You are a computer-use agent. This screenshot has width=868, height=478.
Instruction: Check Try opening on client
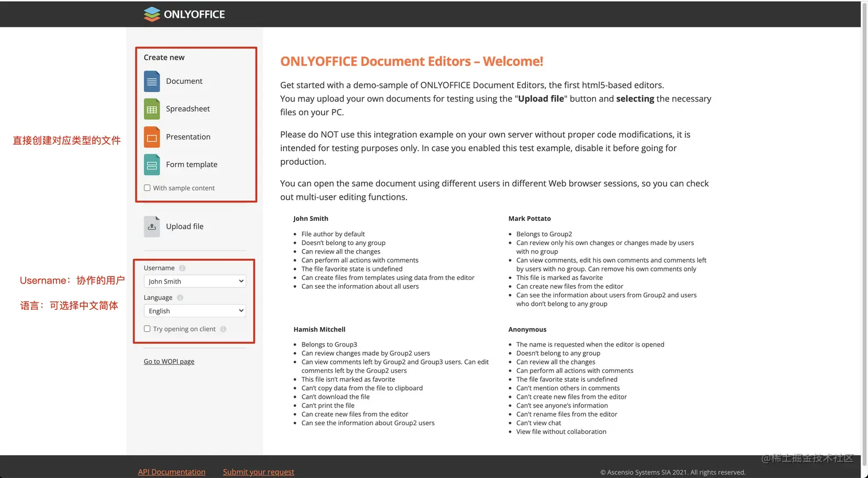147,328
